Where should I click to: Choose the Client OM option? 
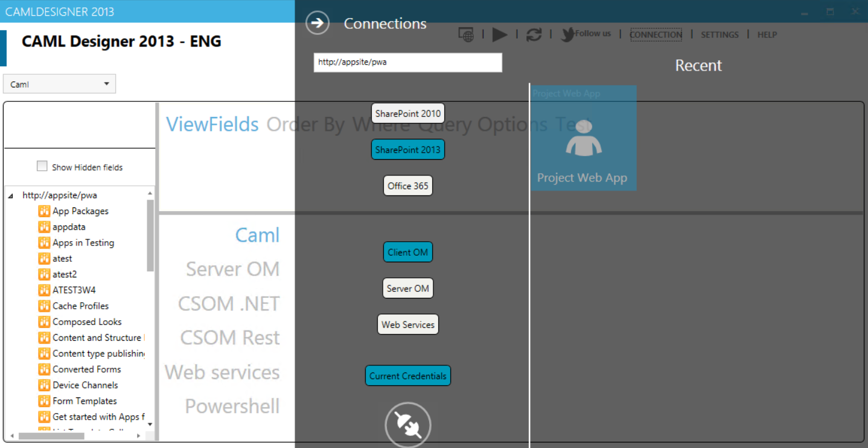(408, 252)
